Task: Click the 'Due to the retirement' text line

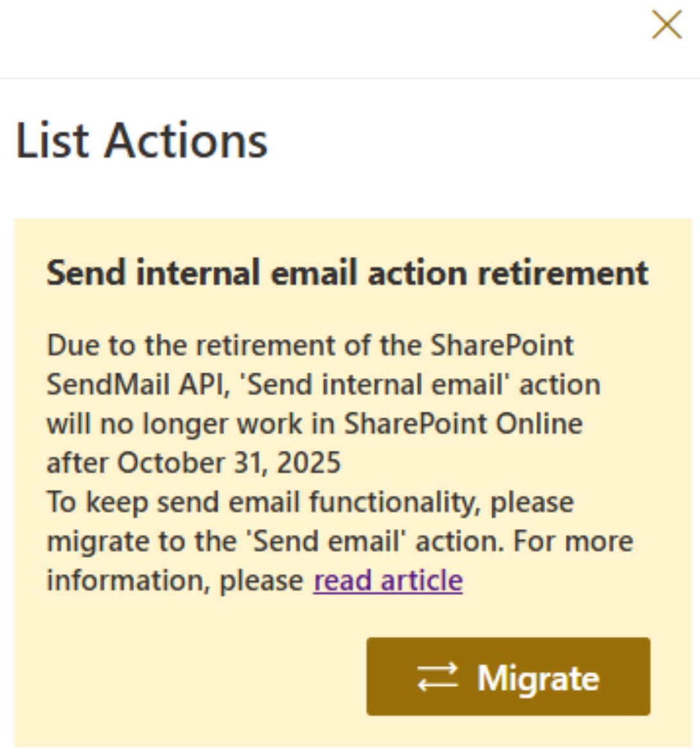Action: [310, 345]
